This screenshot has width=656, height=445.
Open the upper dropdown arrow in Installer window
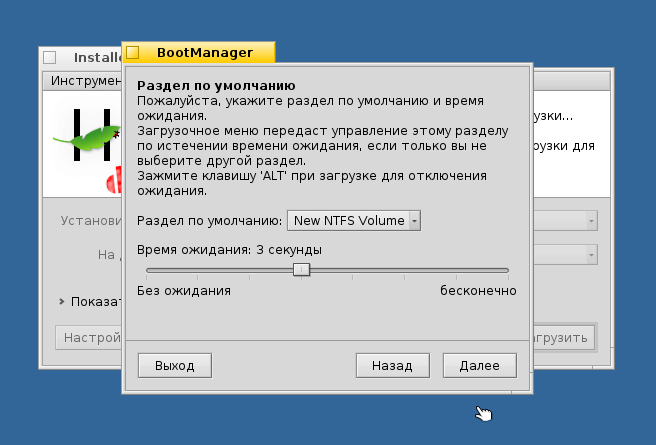[591, 220]
